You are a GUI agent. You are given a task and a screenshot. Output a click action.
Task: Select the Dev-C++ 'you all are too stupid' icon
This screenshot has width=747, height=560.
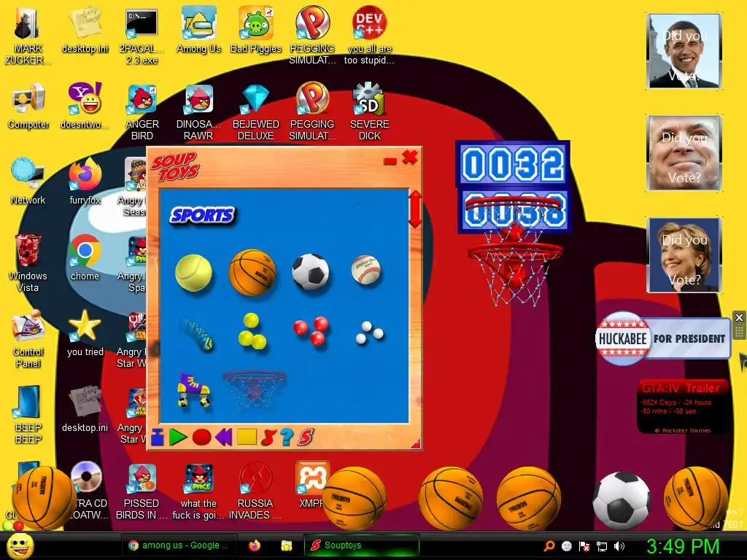point(369,36)
